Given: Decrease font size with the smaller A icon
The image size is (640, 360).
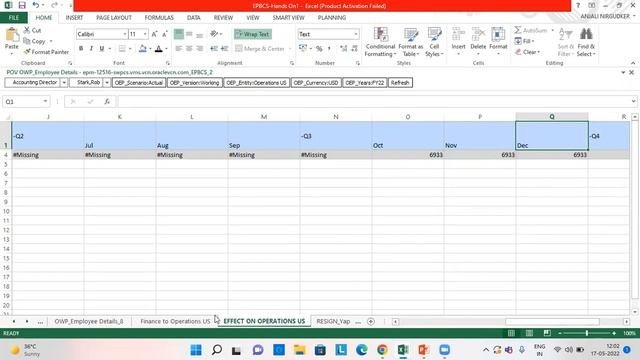Looking at the screenshot, I should point(164,34).
